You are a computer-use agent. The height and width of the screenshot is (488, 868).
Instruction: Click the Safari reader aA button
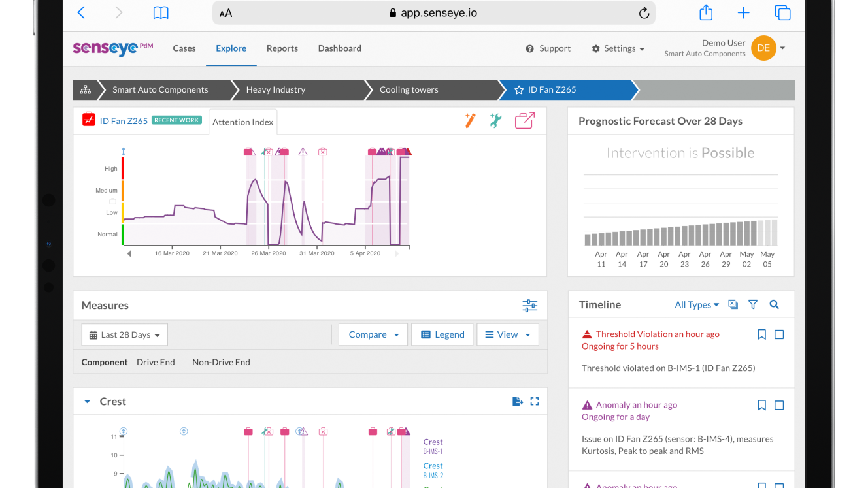[x=225, y=13]
